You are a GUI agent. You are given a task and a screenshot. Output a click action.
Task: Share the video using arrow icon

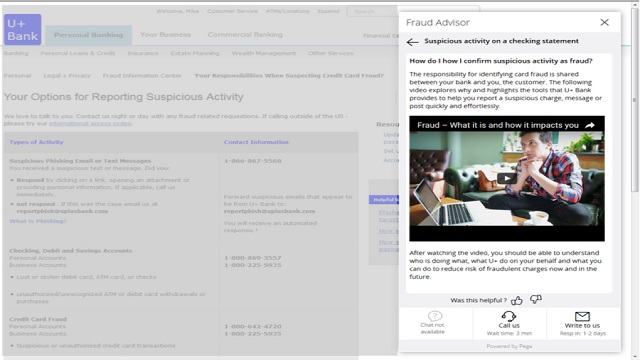click(x=590, y=125)
